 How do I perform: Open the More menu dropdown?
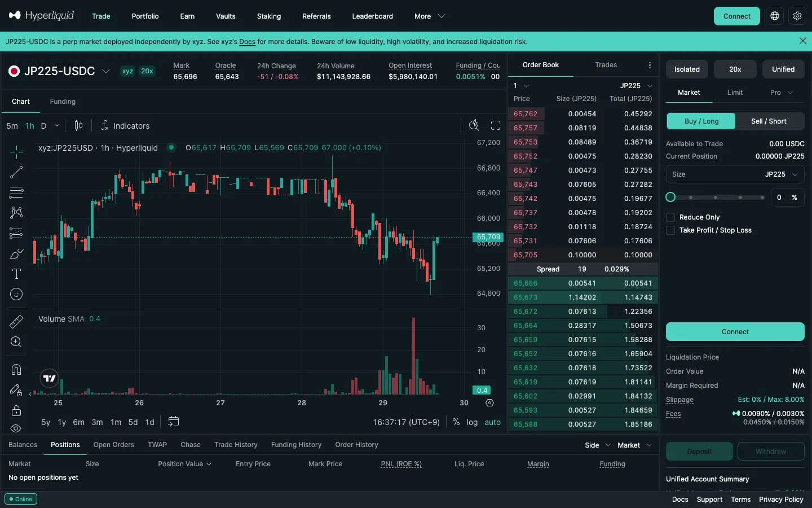430,16
